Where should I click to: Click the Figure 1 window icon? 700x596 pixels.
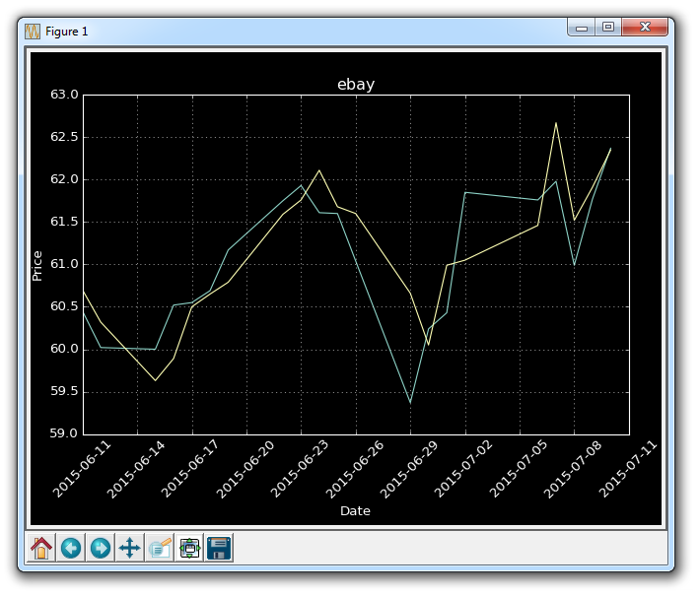pos(33,31)
